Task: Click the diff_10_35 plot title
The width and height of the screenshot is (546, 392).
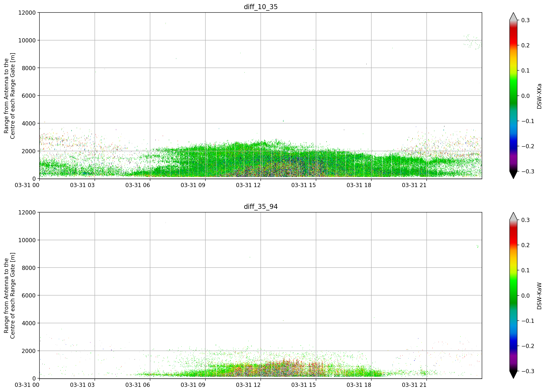Action: 261,7
